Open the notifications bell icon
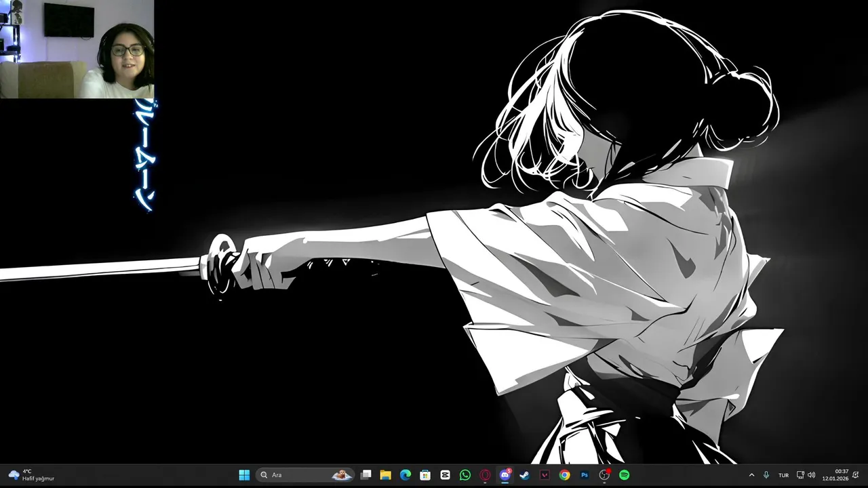The image size is (868, 488). point(856,475)
